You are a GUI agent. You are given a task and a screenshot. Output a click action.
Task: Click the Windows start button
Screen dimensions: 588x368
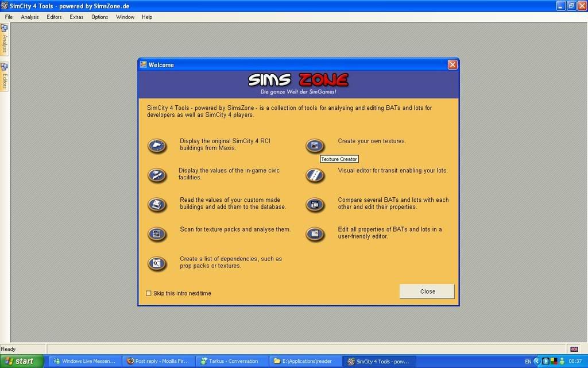click(22, 361)
